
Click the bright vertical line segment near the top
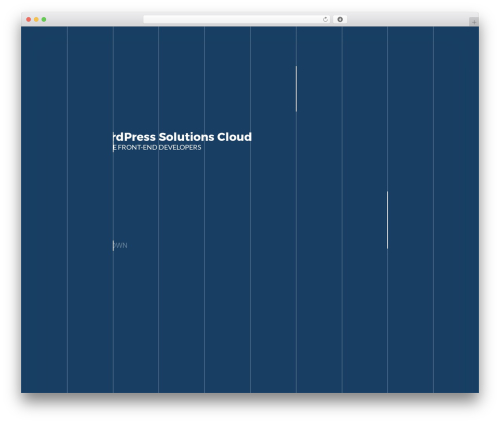[x=296, y=89]
